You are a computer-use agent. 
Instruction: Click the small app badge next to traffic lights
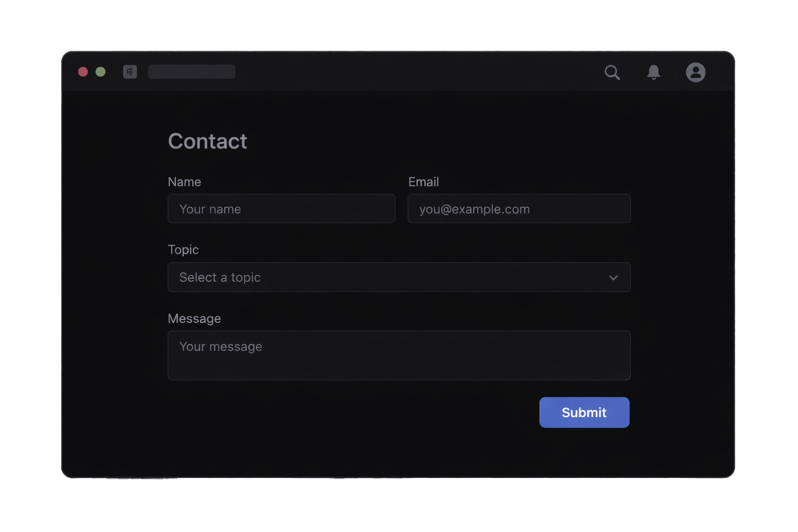(x=130, y=72)
